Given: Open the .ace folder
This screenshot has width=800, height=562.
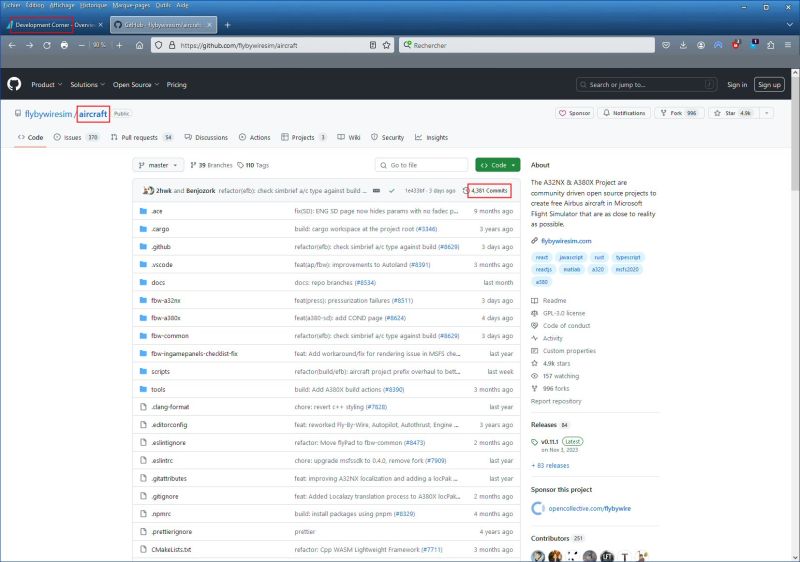Looking at the screenshot, I should pos(157,211).
